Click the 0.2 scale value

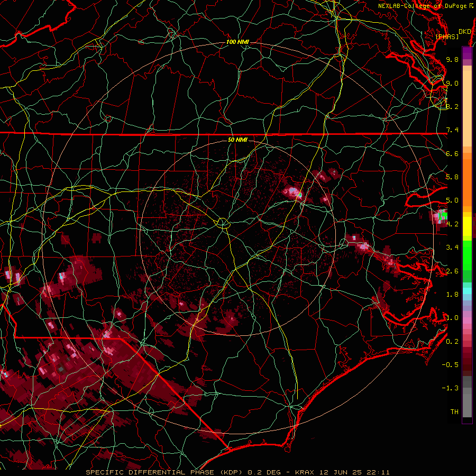pos(452,342)
